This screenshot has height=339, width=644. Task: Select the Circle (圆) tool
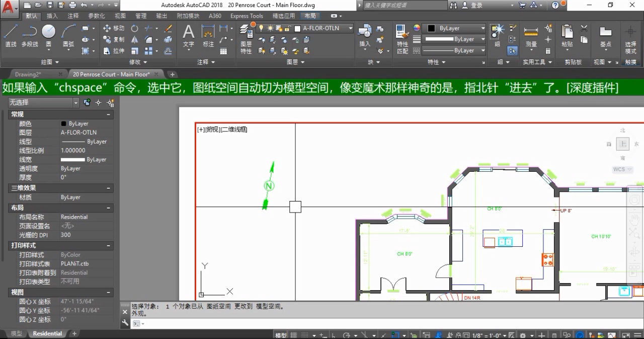pos(48,36)
